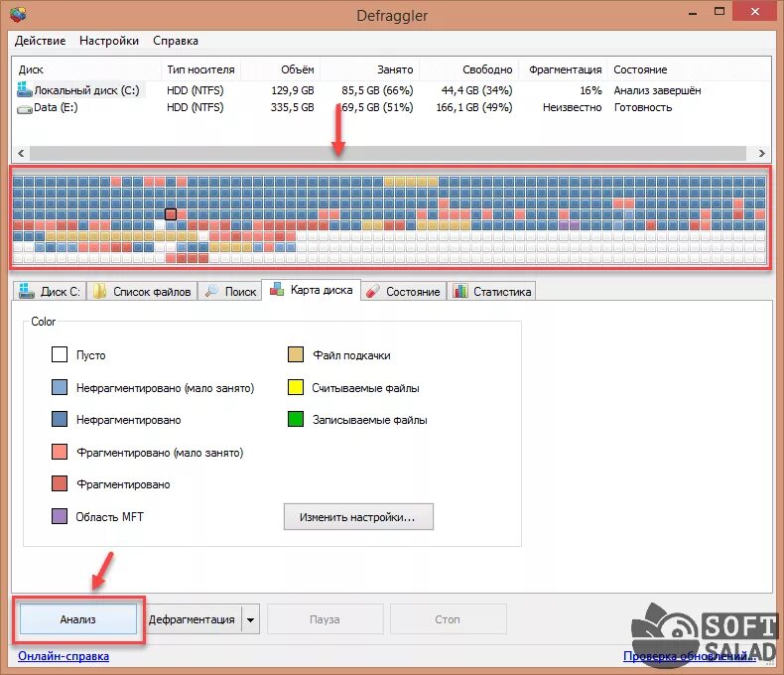Select the Локальный диск (C:) drive row
784x675 pixels.
[391, 90]
